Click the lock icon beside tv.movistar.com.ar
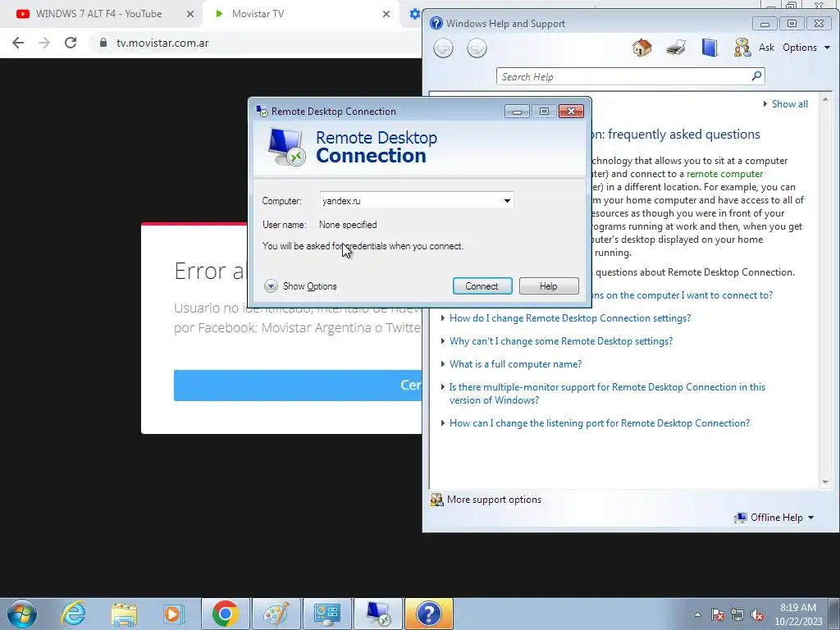This screenshot has width=840, height=630. (x=103, y=43)
